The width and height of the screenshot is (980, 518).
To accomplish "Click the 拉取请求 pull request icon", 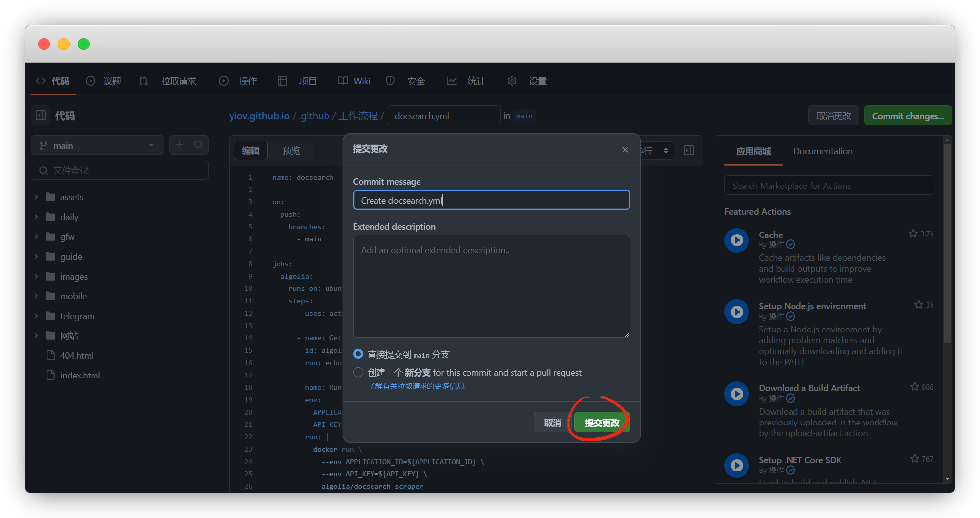I will 143,81.
